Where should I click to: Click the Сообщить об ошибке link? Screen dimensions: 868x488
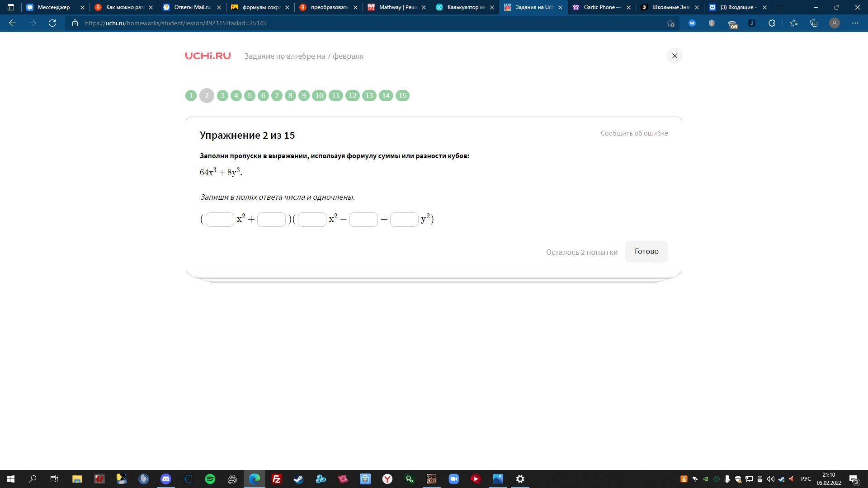[x=634, y=133]
